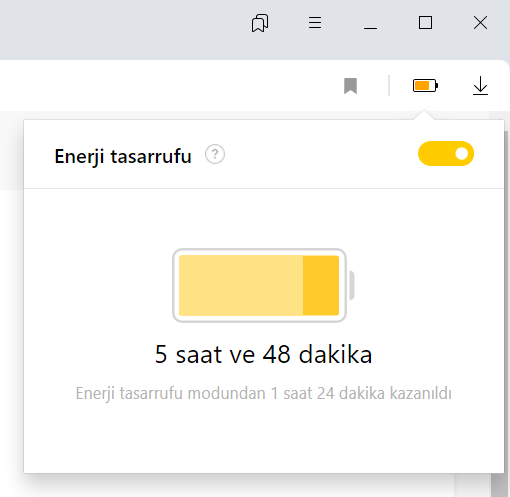The image size is (510, 497).
Task: Close the browser window
Action: click(480, 23)
